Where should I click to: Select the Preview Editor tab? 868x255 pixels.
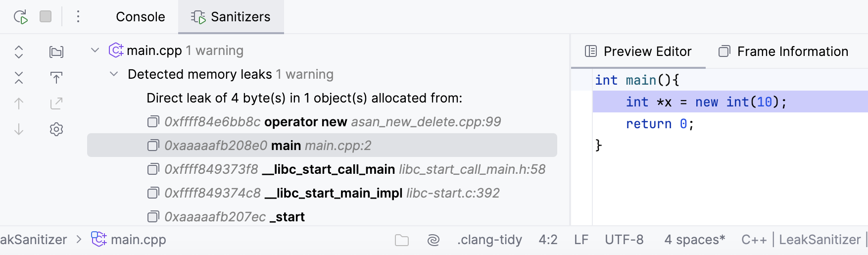(x=638, y=51)
